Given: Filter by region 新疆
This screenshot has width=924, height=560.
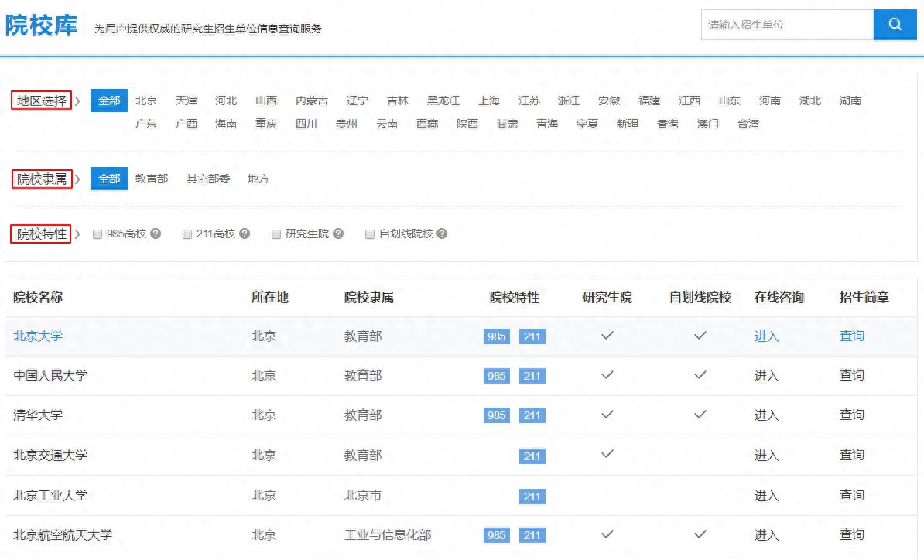Looking at the screenshot, I should [628, 124].
